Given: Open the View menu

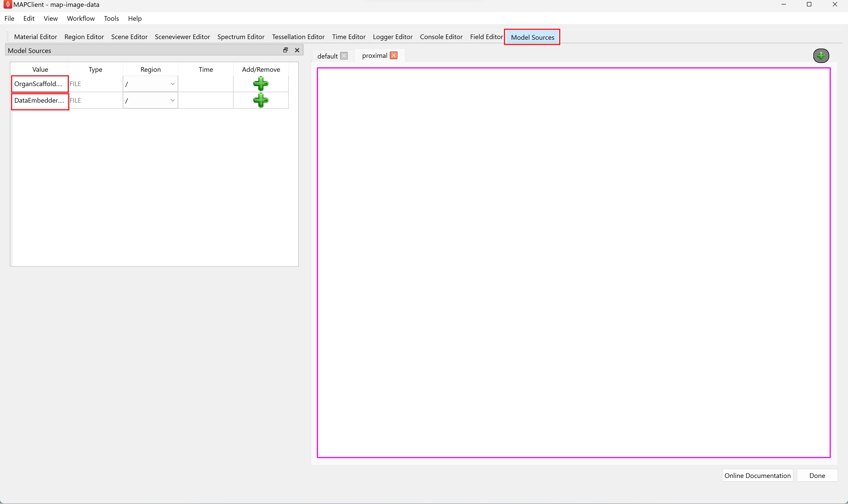Looking at the screenshot, I should coord(51,18).
